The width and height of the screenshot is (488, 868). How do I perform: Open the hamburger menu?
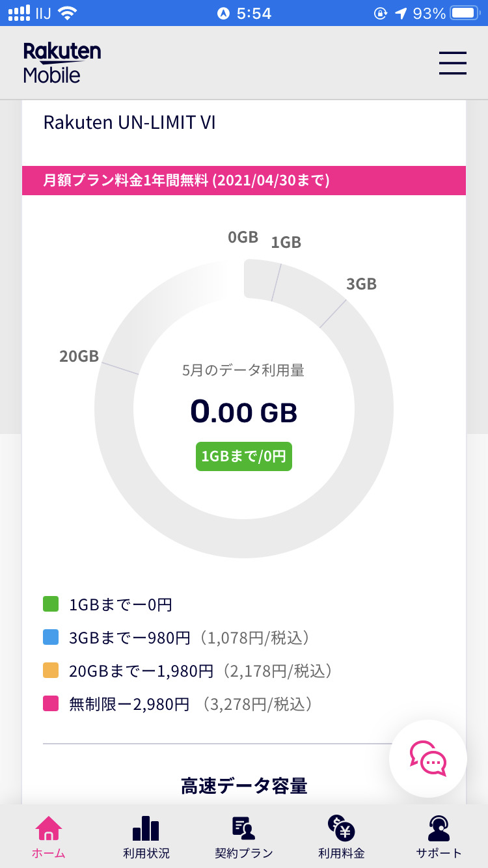coord(452,63)
